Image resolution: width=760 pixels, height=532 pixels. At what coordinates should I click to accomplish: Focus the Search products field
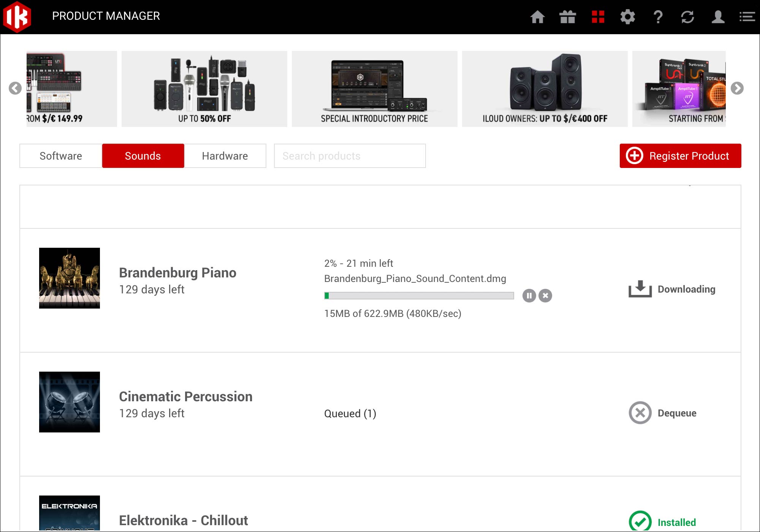click(350, 156)
